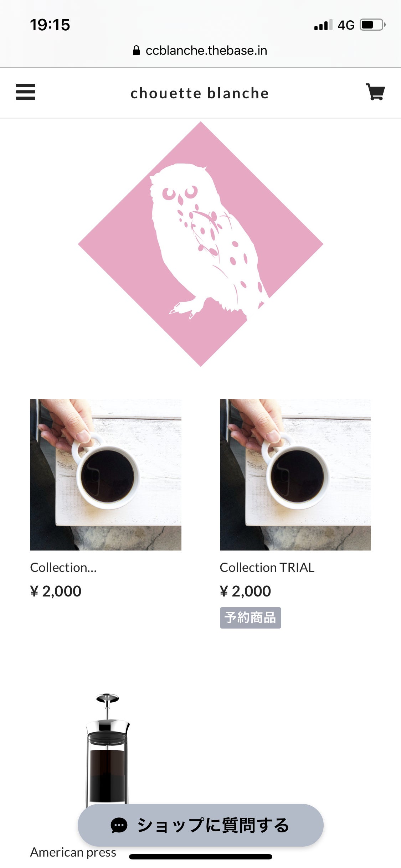Tap the cellular signal bars icon
The image size is (401, 868).
[x=323, y=25]
